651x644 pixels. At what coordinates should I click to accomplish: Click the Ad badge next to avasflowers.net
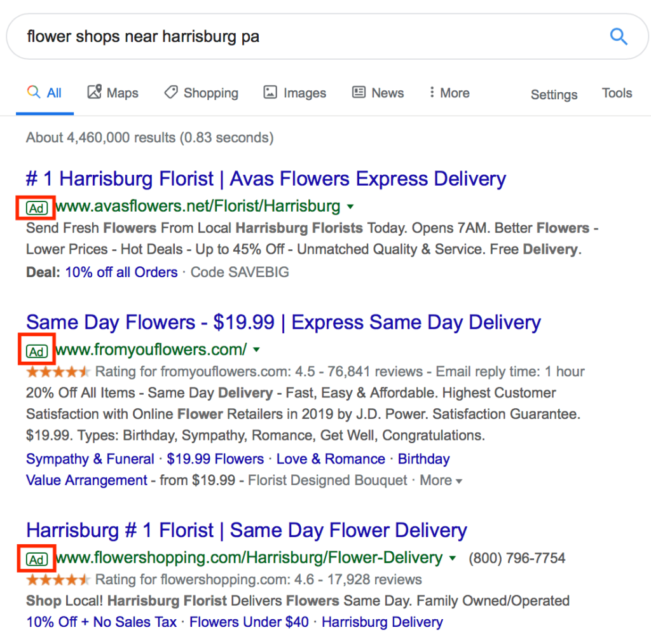pyautogui.click(x=36, y=208)
